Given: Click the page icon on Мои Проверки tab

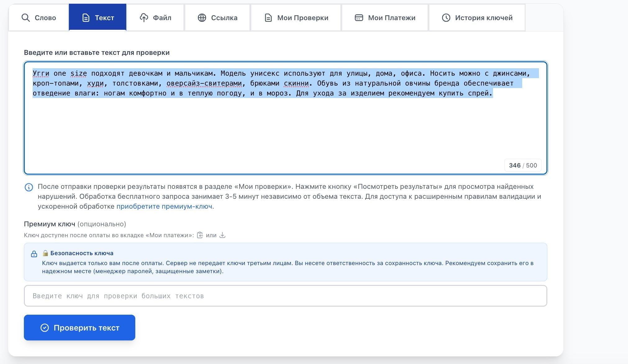Looking at the screenshot, I should pos(268,18).
